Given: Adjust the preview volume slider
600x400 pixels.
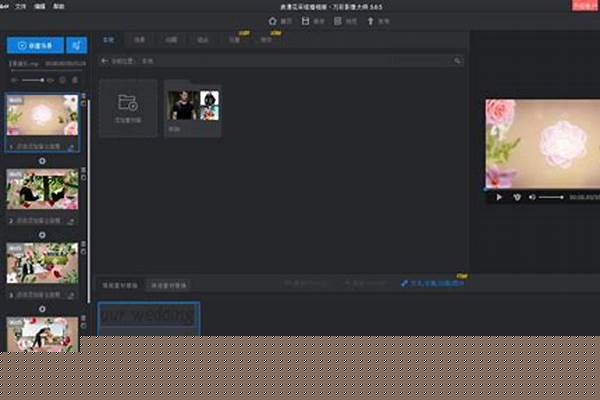Looking at the screenshot, I should pos(551,197).
